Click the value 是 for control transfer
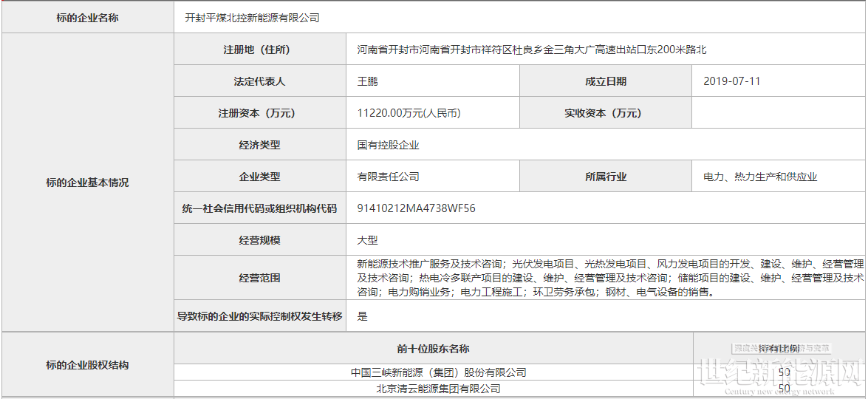868x399 pixels. 363,316
